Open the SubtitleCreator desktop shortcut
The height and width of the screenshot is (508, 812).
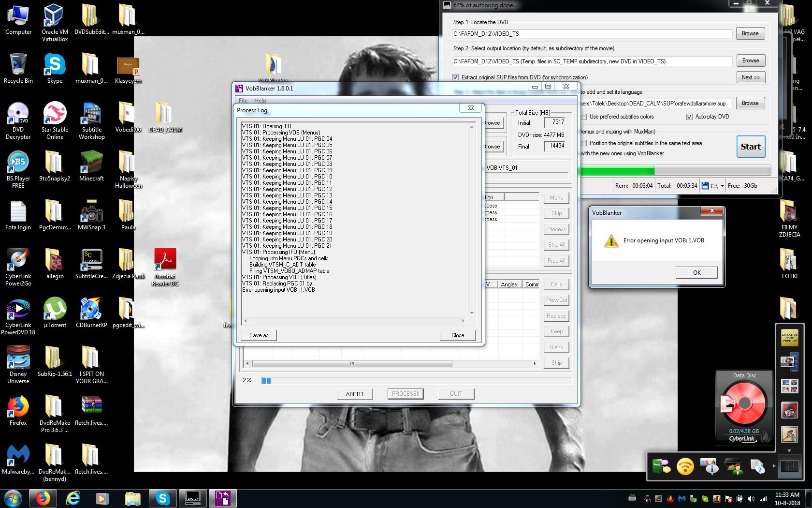point(91,262)
